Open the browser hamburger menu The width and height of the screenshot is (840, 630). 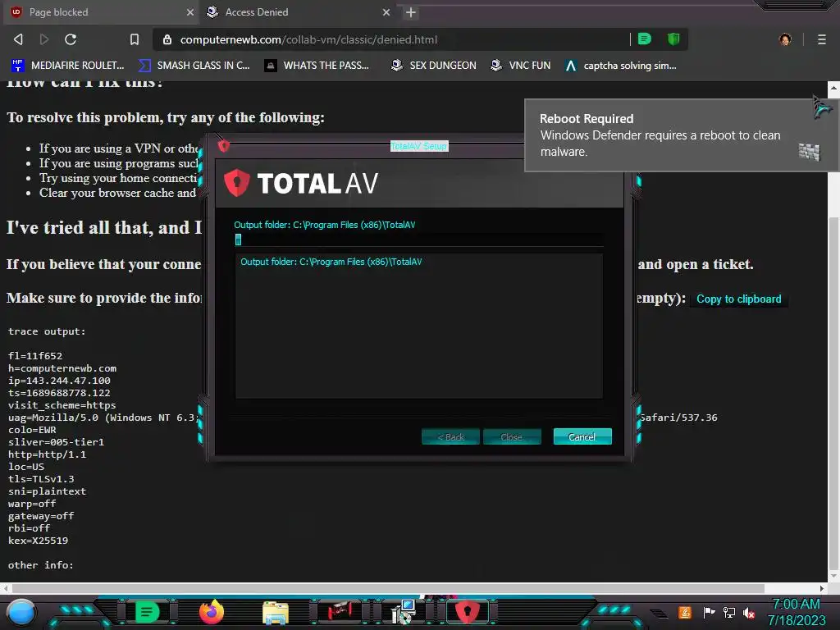point(821,39)
